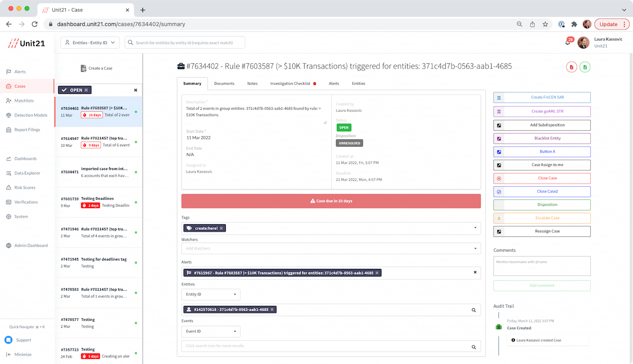633x364 pixels.
Task: Remove entity #142570618 chip
Action: (272, 310)
